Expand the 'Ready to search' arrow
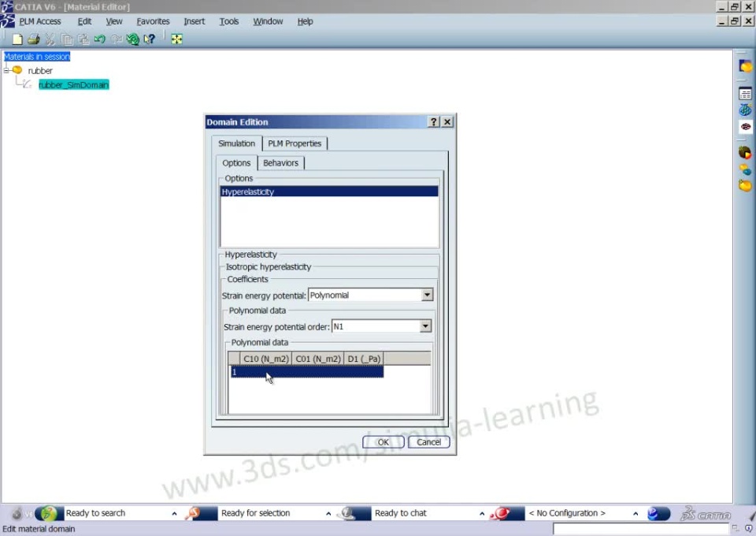Viewport: 756px width, 536px height. coord(174,514)
